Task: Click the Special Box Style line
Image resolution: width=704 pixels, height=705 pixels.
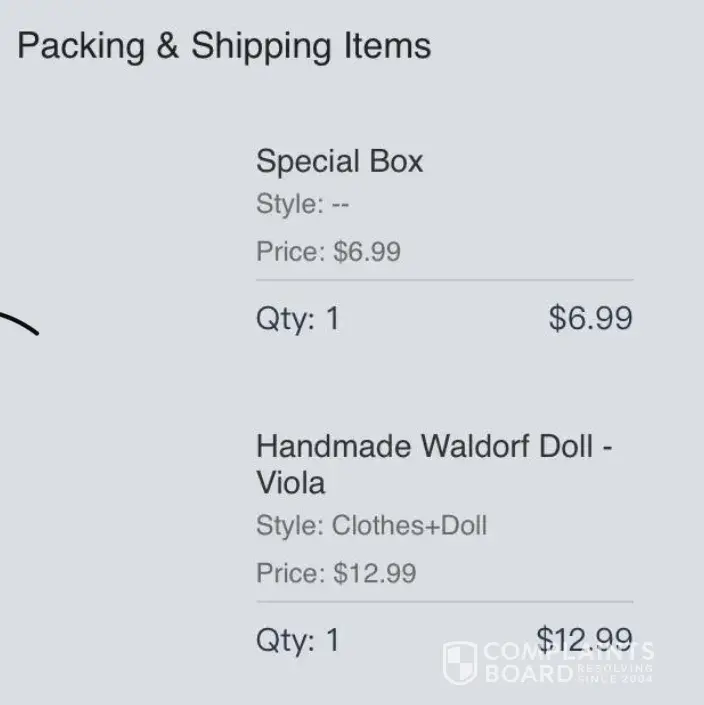Action: tap(302, 205)
